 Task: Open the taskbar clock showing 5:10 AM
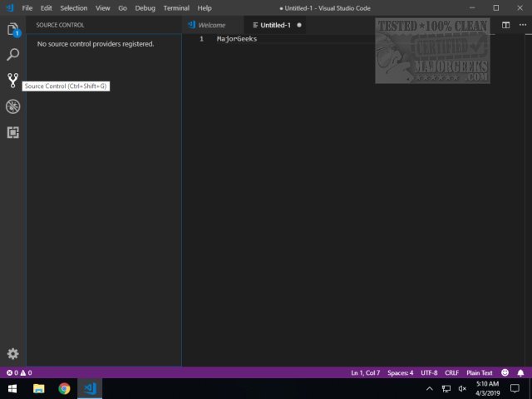[487, 388]
